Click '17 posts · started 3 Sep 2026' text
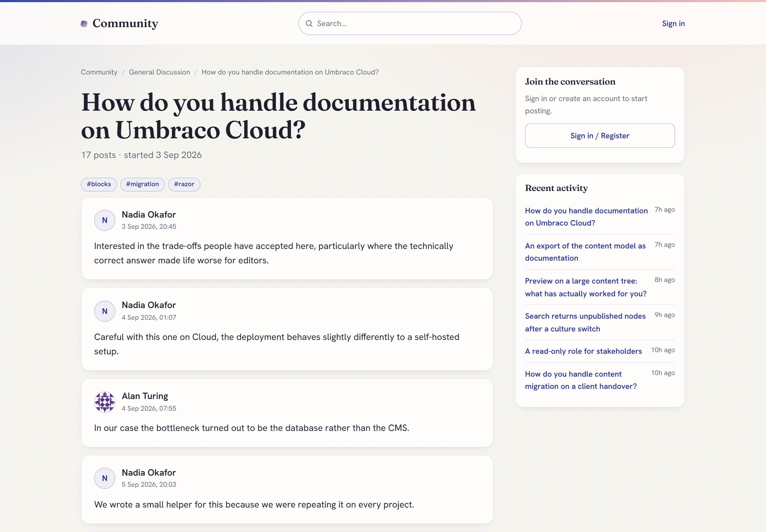 pos(141,155)
